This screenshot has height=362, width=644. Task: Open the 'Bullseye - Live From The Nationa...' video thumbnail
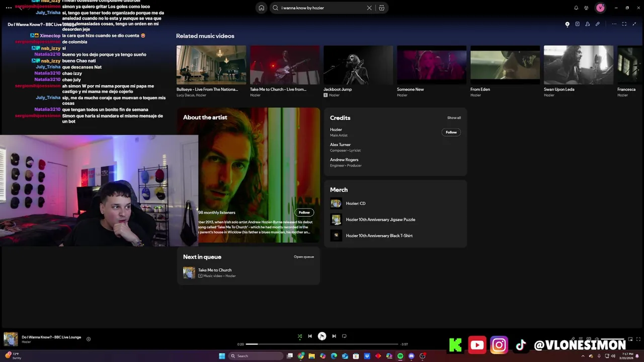click(x=211, y=65)
